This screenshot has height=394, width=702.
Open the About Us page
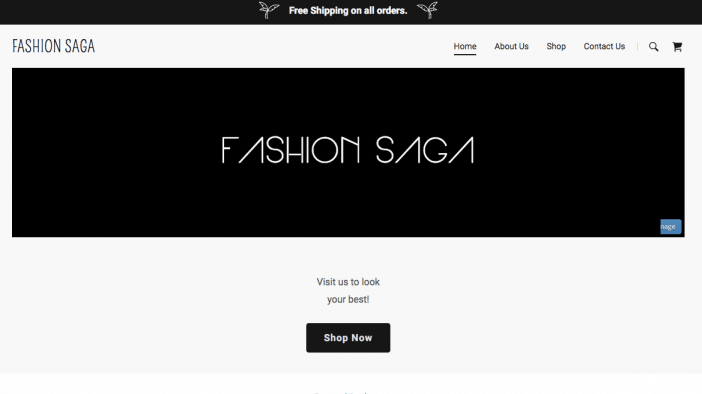[511, 46]
